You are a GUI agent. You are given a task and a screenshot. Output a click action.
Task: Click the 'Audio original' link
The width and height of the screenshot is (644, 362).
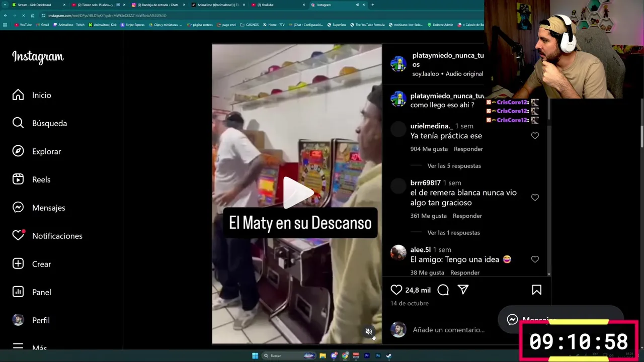pos(464,73)
